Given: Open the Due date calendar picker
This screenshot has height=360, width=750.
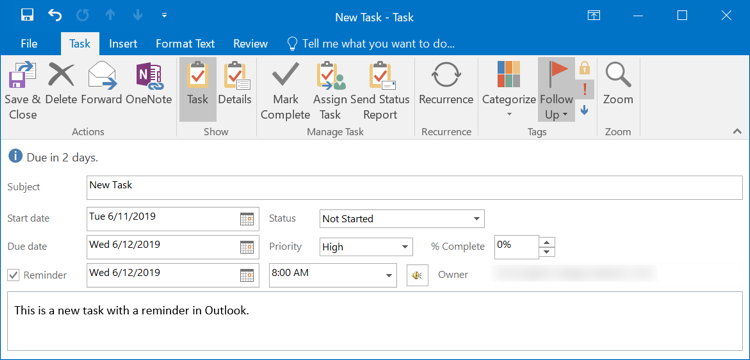Looking at the screenshot, I should (247, 248).
